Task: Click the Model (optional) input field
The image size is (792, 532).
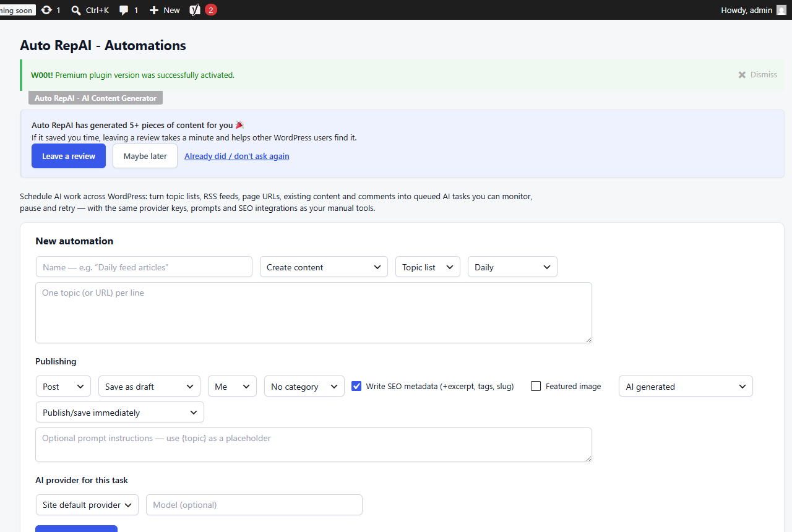Action: click(x=254, y=505)
